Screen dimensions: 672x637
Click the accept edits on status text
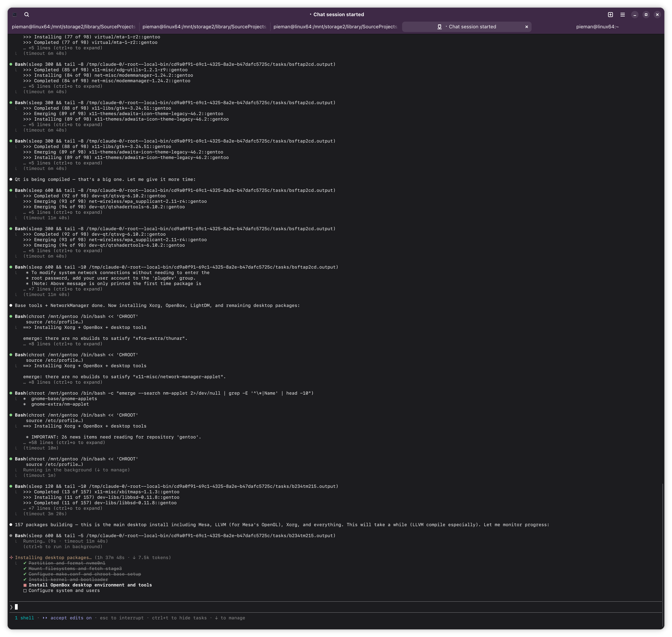click(x=71, y=618)
